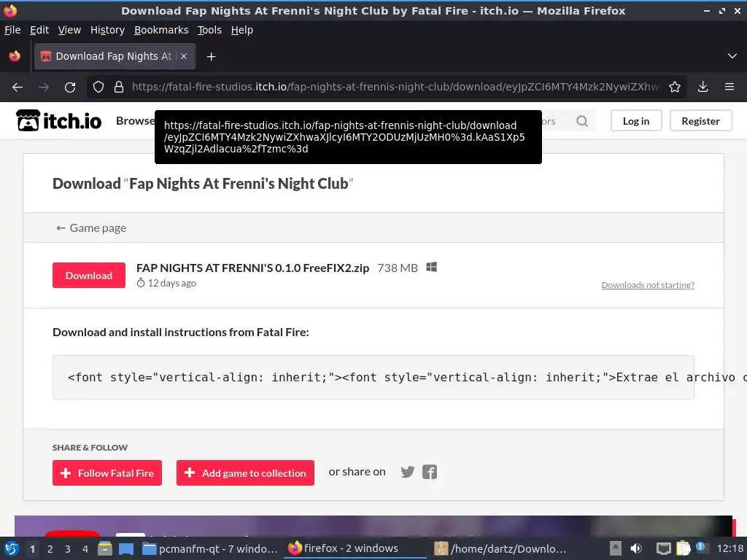Switch to virtual desktop 2
Image resolution: width=747 pixels, height=560 pixels.
(x=50, y=549)
